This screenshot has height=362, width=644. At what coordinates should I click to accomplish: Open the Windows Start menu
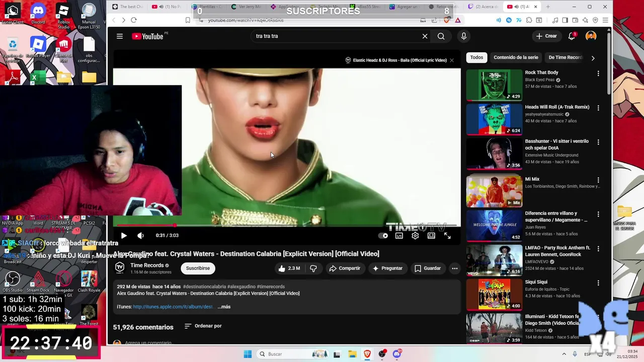click(248, 354)
